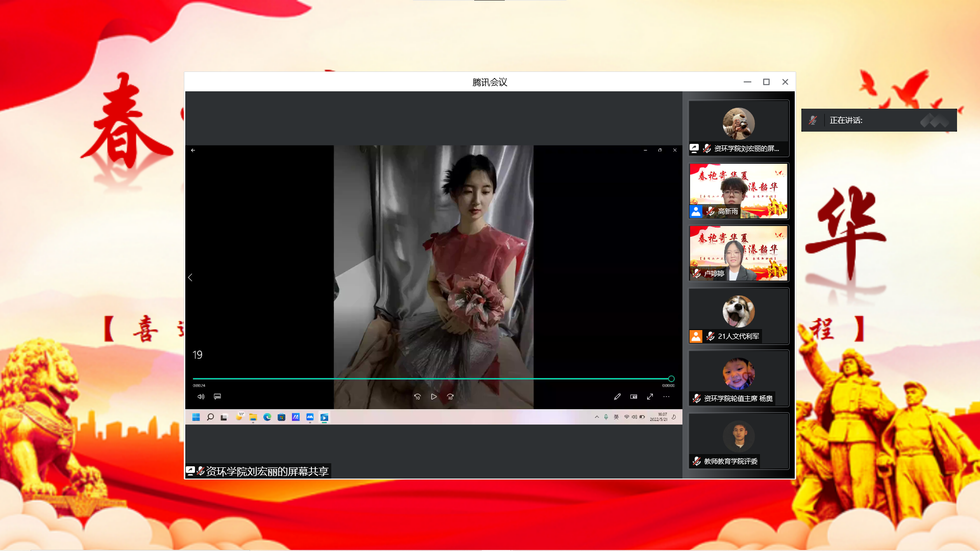The height and width of the screenshot is (551, 980).
Task: Open the more options ellipsis in player
Action: (x=666, y=396)
